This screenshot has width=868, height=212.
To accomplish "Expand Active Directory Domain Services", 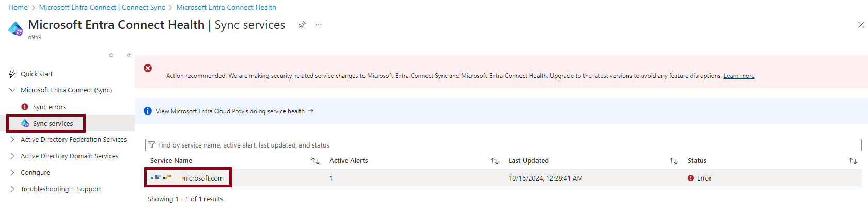I will tap(12, 156).
